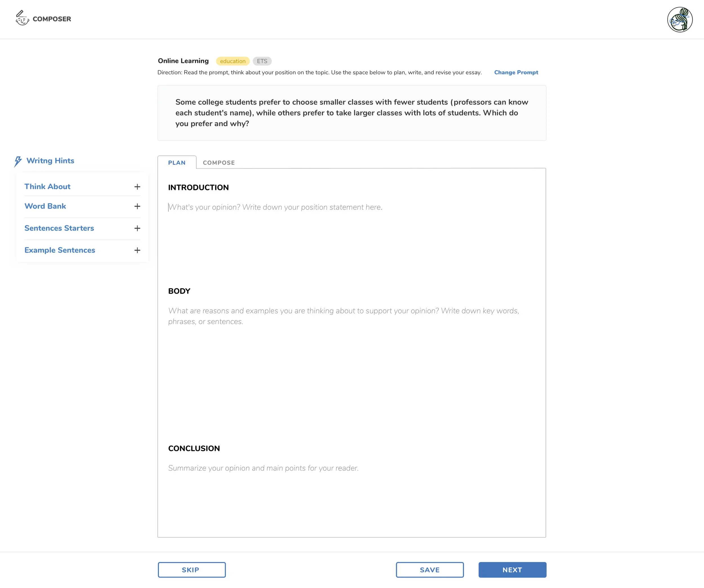Click the Next button
The height and width of the screenshot is (588, 704).
click(x=512, y=570)
